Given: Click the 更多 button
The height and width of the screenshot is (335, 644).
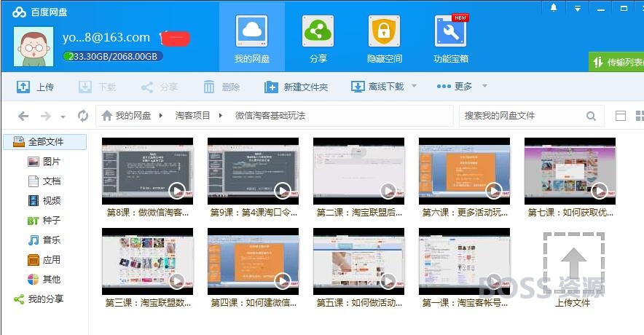Looking at the screenshot, I should tap(455, 86).
